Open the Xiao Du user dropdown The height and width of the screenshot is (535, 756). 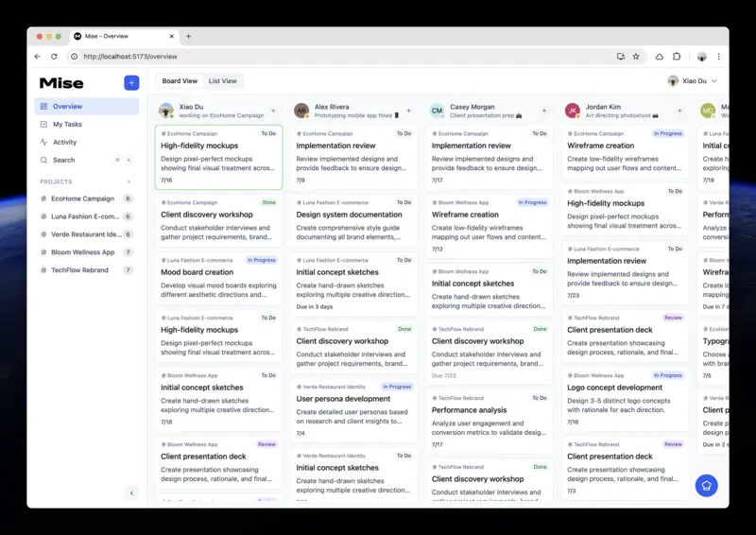coord(693,81)
